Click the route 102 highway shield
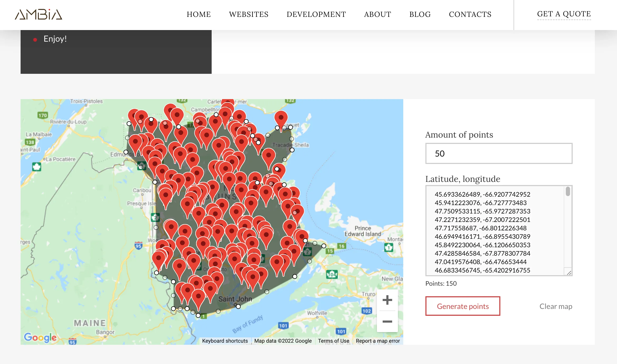Screen dimensions: 617x364 (367, 311)
